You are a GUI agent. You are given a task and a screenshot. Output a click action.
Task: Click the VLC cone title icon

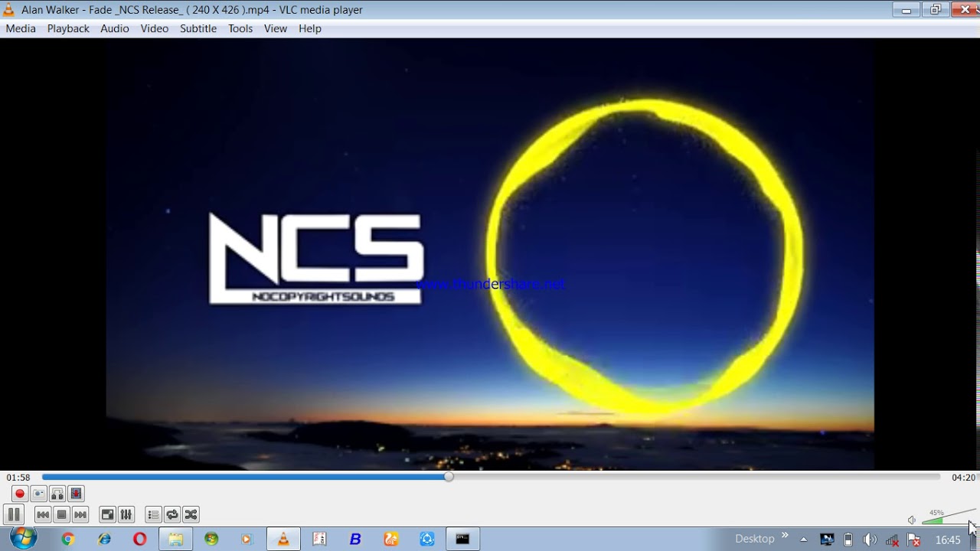9,10
